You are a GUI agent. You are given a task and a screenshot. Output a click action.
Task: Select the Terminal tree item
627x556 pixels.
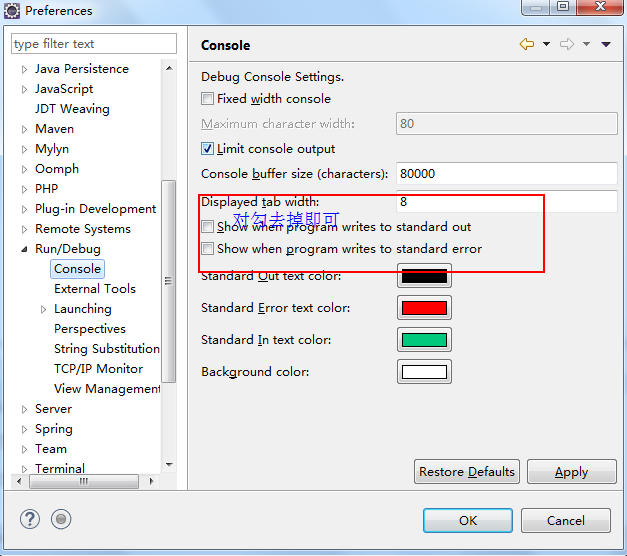60,468
